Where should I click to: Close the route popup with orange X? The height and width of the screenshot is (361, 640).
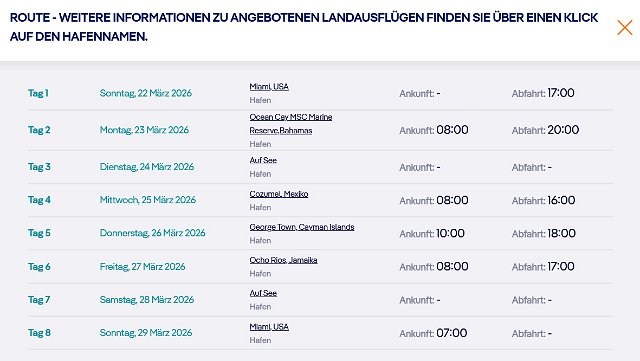click(x=624, y=27)
